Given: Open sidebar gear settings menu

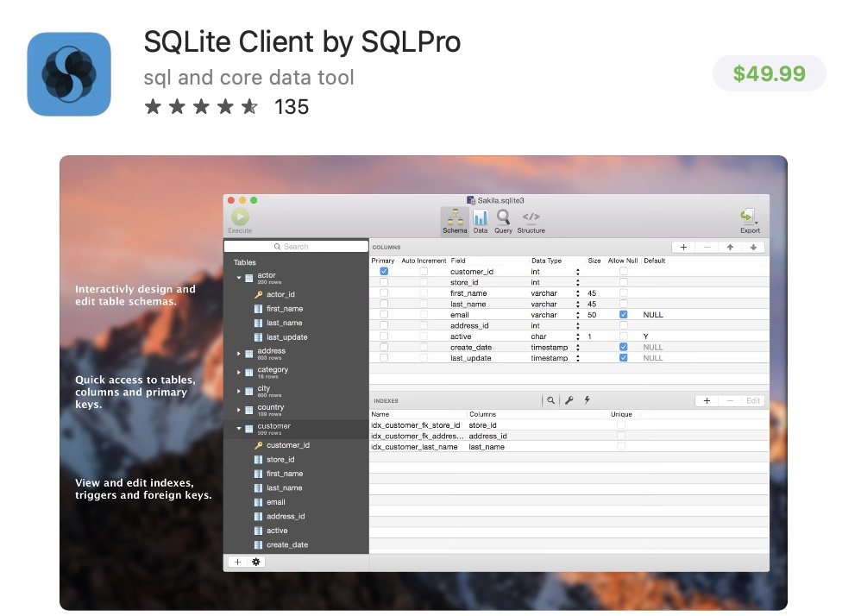Looking at the screenshot, I should click(x=256, y=562).
